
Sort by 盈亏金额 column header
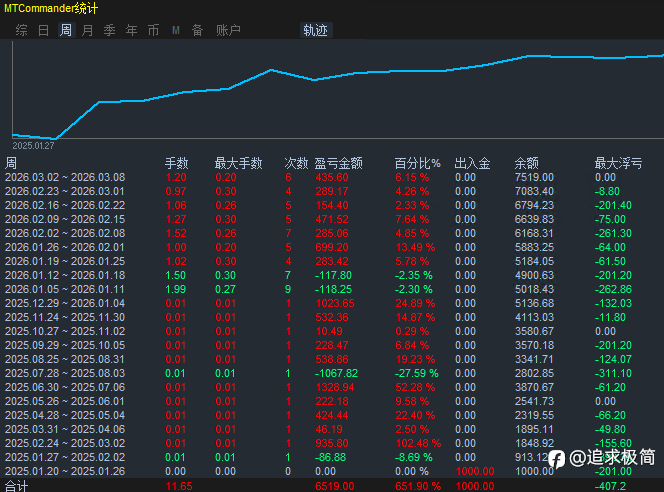coord(338,163)
